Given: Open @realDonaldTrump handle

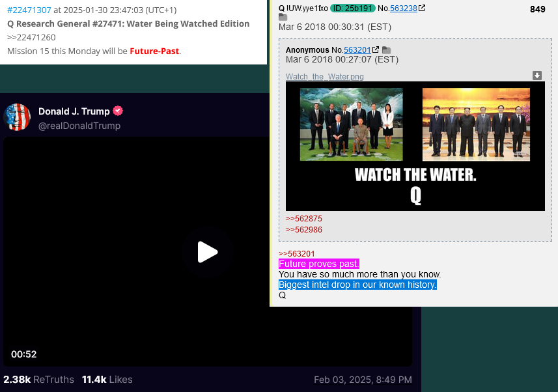Looking at the screenshot, I should click(x=79, y=126).
